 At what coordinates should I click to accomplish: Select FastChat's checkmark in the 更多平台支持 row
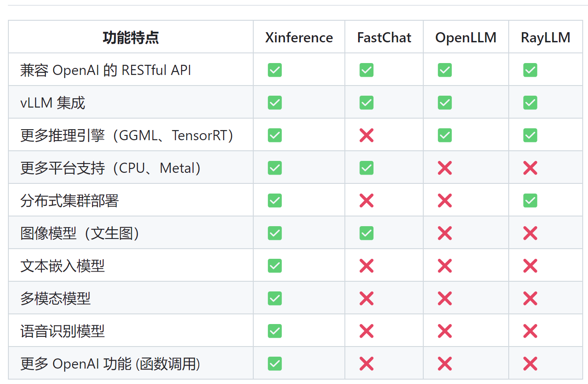click(366, 168)
